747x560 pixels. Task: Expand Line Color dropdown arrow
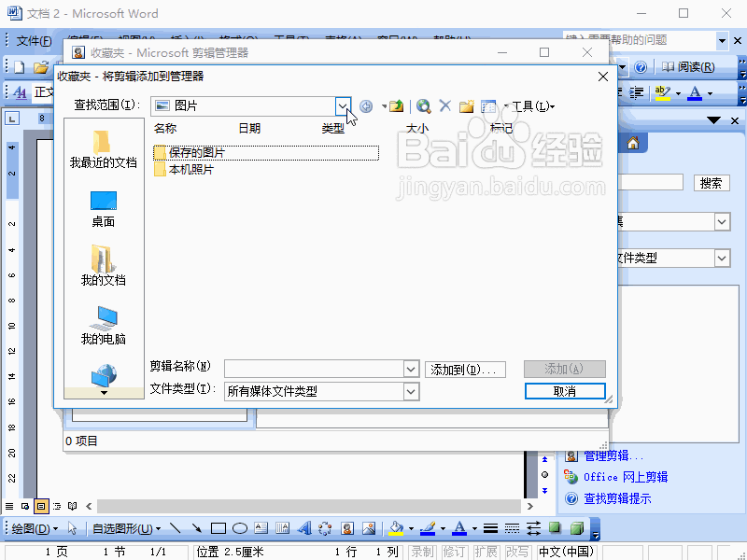pyautogui.click(x=443, y=528)
